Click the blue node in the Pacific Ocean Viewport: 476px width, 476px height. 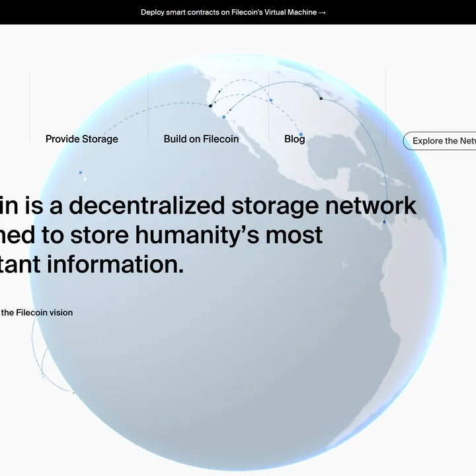coord(81,173)
